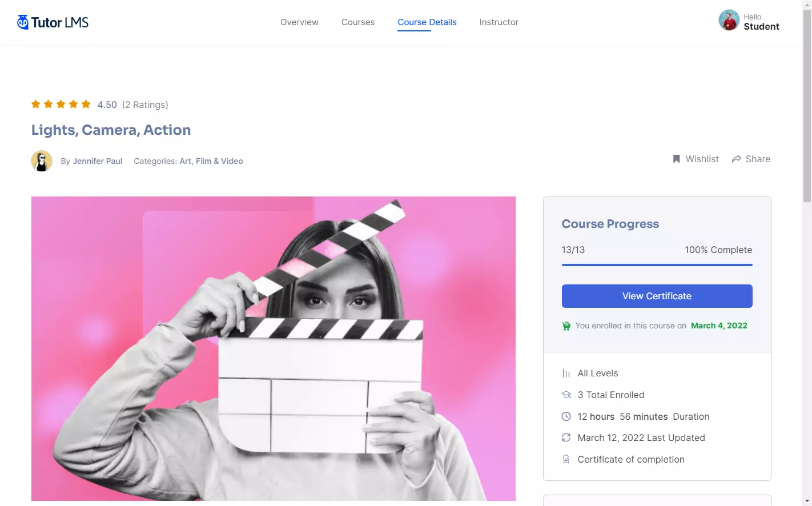Click the Certificate of completion text
This screenshot has height=506, width=812.
pyautogui.click(x=631, y=459)
